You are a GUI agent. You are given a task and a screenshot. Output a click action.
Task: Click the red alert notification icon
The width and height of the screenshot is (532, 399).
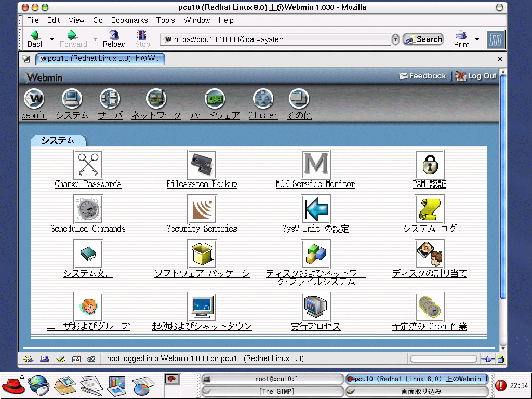pos(501,385)
